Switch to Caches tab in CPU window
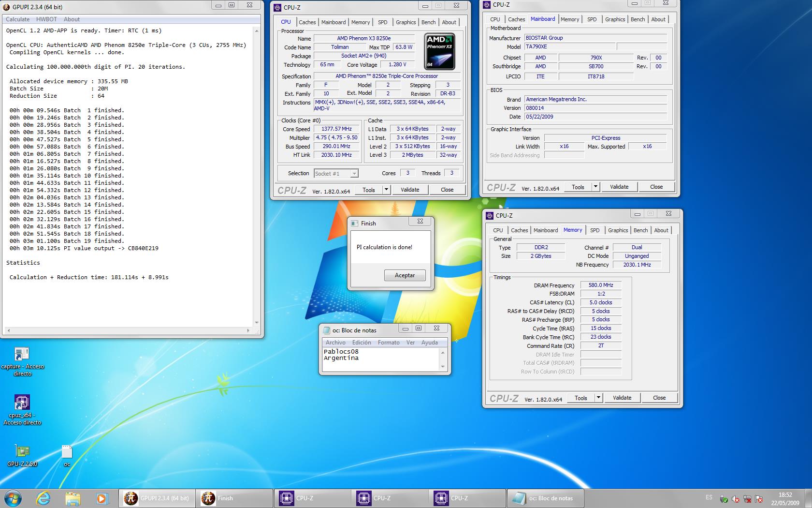812x508 pixels. coord(307,22)
